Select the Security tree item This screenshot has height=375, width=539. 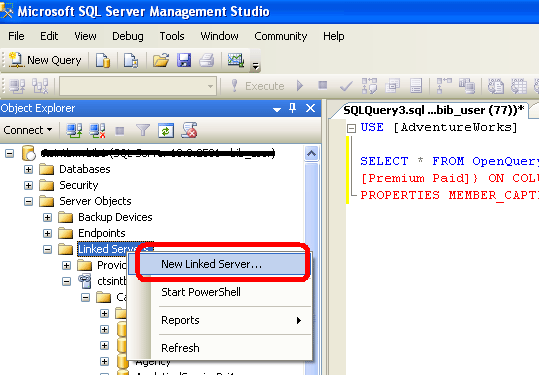(x=79, y=185)
